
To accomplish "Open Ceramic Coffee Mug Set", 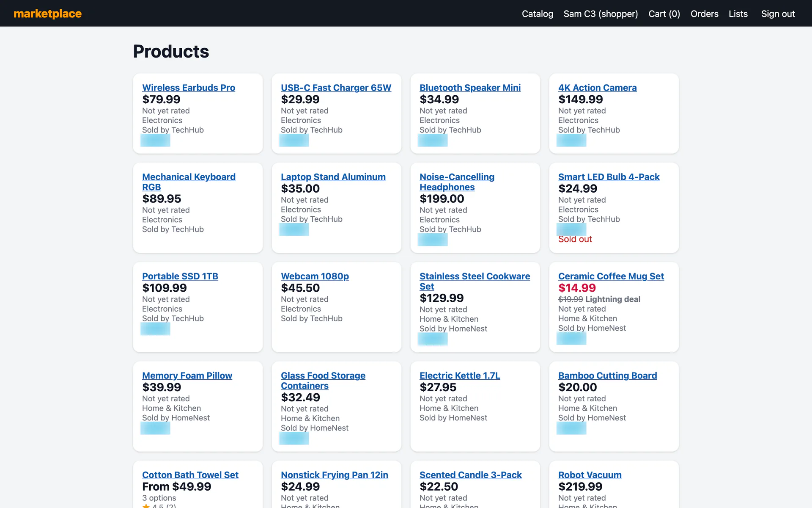I will pos(611,276).
